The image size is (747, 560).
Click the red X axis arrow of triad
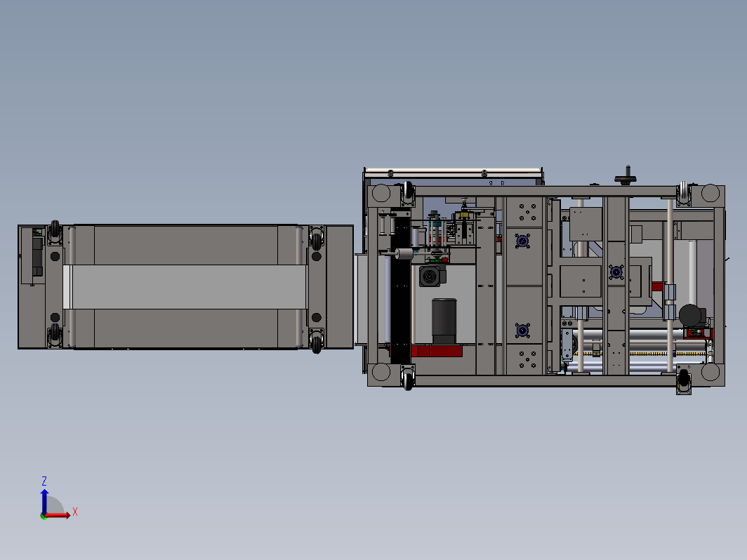(x=58, y=515)
